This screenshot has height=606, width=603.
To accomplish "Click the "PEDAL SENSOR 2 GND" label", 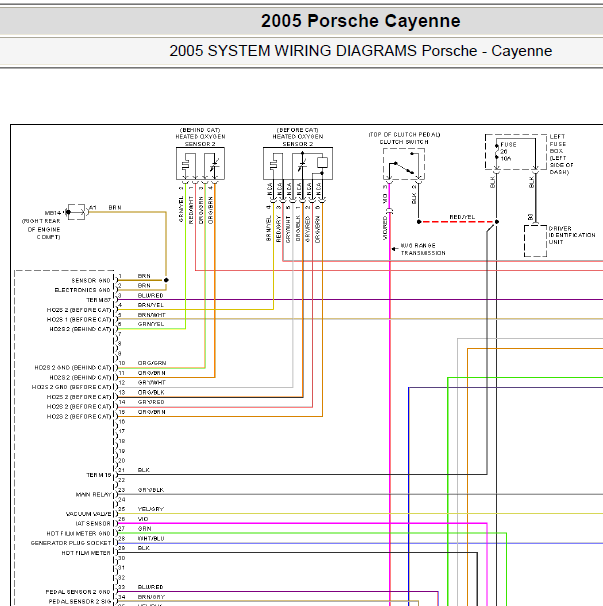I will click(78, 592).
